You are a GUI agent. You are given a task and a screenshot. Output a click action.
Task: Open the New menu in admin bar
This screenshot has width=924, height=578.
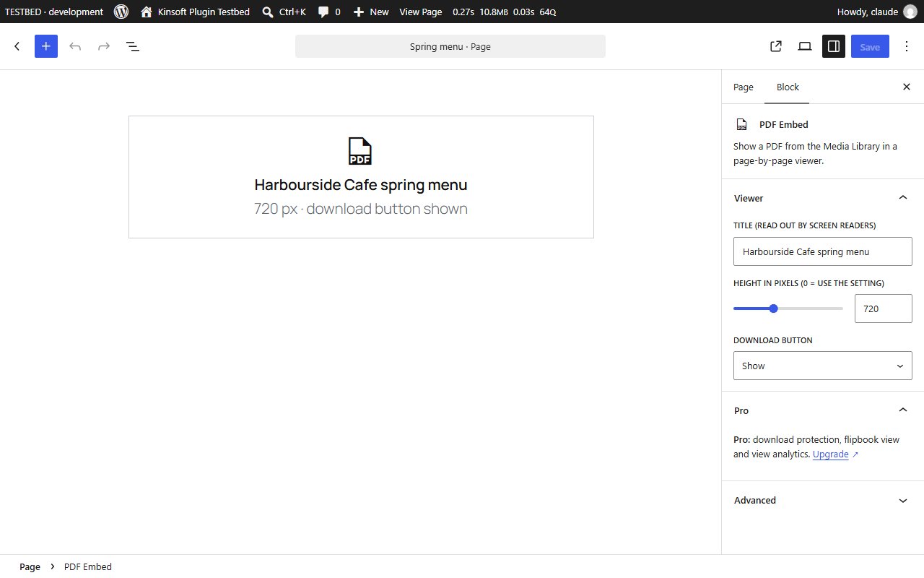coord(371,12)
